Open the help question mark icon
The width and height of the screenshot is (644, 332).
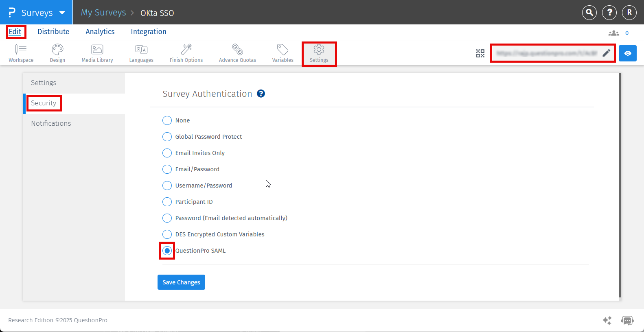(x=609, y=13)
